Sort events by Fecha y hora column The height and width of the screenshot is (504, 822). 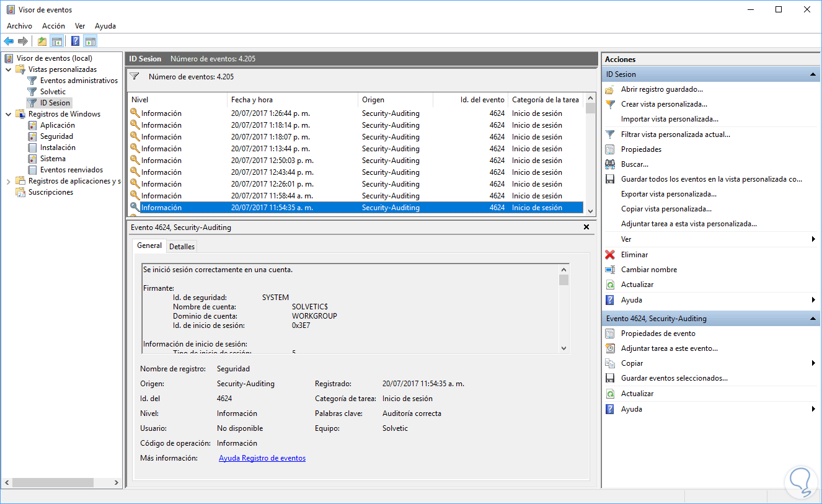point(293,100)
